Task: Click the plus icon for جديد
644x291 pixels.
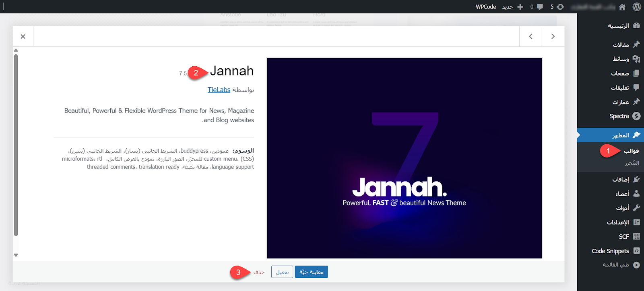Action: click(x=520, y=7)
